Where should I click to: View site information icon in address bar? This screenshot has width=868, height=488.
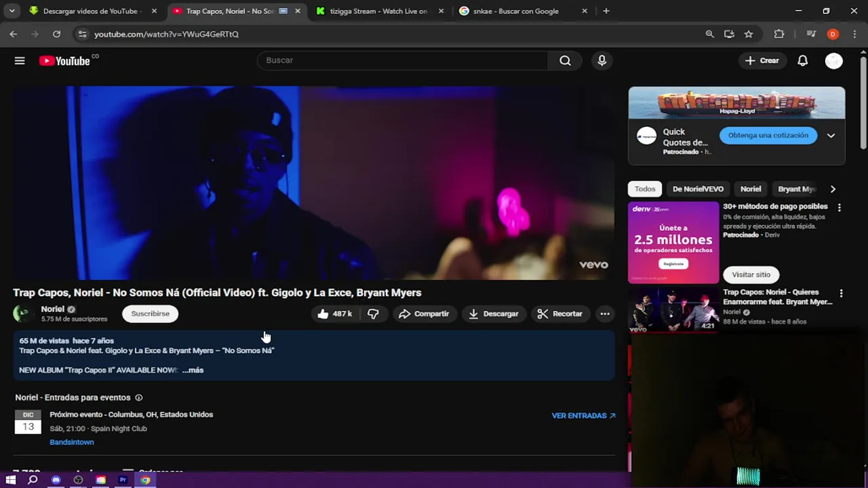pyautogui.click(x=82, y=34)
